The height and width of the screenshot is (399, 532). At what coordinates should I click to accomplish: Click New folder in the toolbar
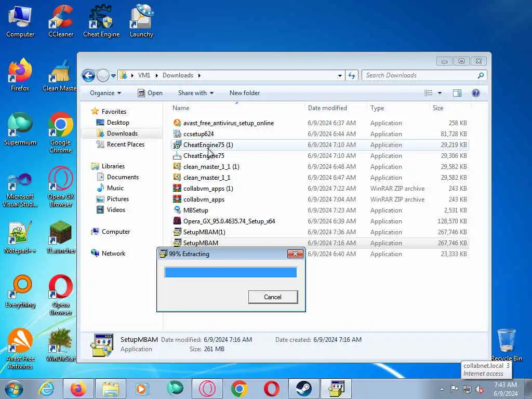click(x=245, y=93)
